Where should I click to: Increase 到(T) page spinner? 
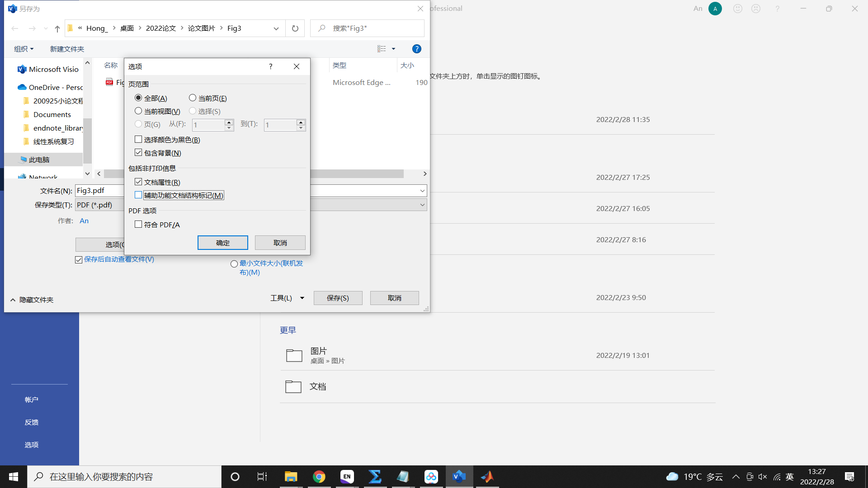click(x=301, y=122)
